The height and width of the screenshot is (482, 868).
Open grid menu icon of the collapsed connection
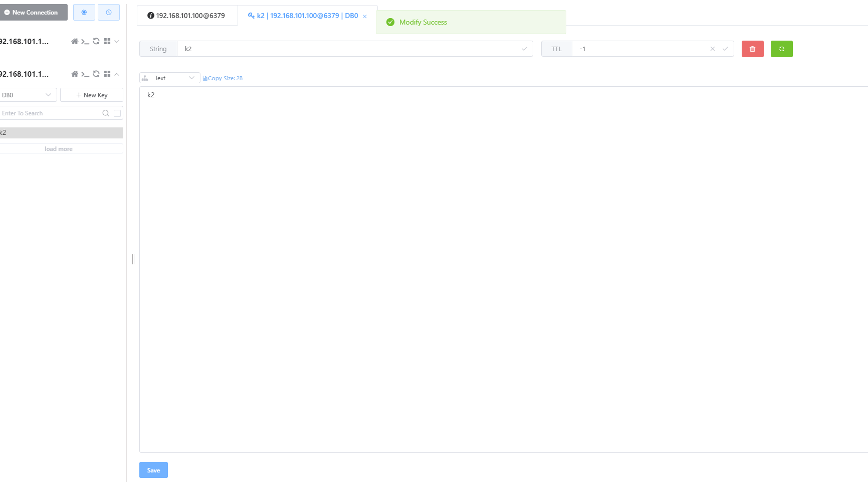pos(107,42)
